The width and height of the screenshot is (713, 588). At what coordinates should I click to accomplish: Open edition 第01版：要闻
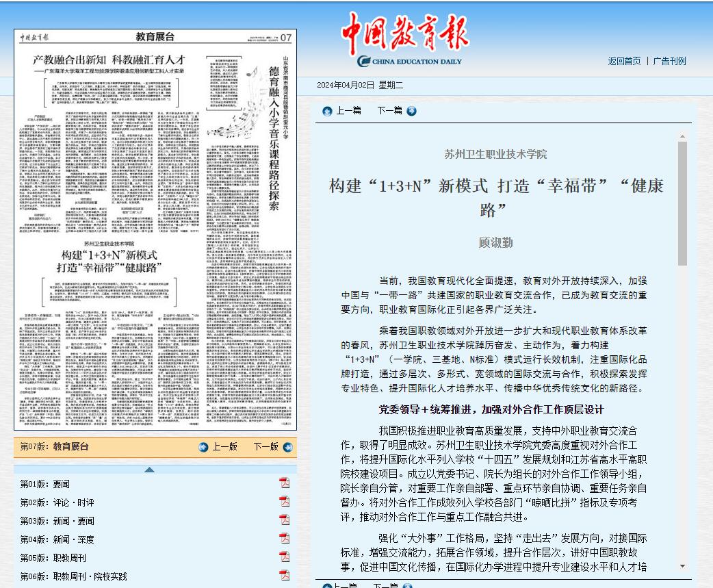point(45,484)
